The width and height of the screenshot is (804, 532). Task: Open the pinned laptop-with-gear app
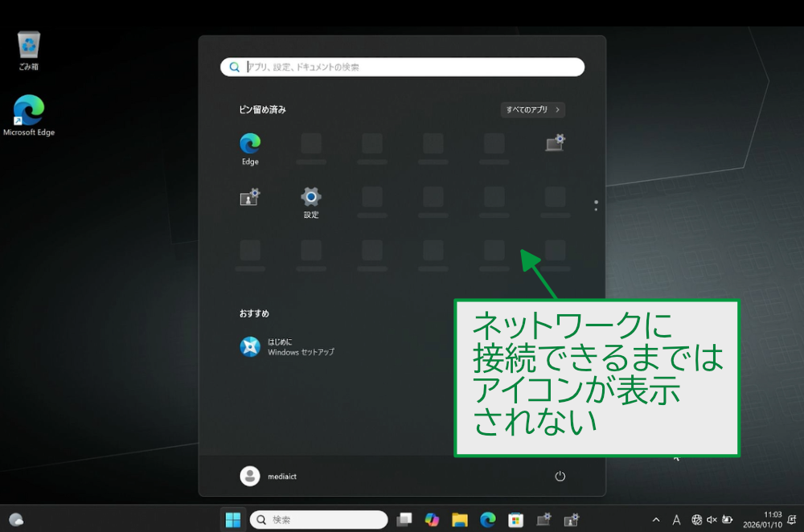[555, 144]
